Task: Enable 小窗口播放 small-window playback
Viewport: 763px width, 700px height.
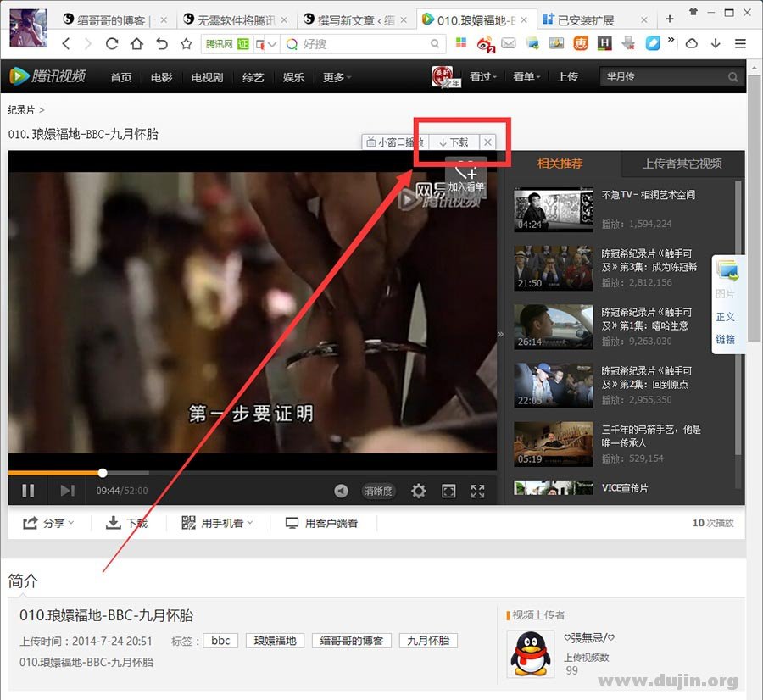Action: 394,142
